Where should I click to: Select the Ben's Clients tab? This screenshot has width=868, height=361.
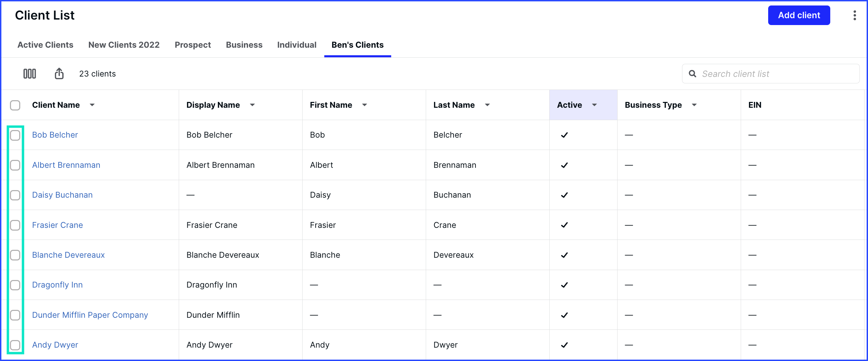[357, 45]
